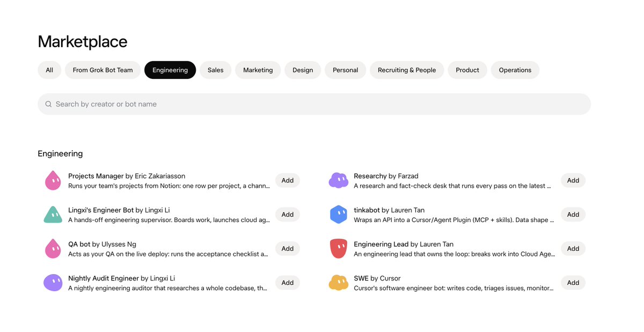Click the pink droplet Projects Manager bot avatar
The width and height of the screenshot is (644, 332).
tap(53, 181)
